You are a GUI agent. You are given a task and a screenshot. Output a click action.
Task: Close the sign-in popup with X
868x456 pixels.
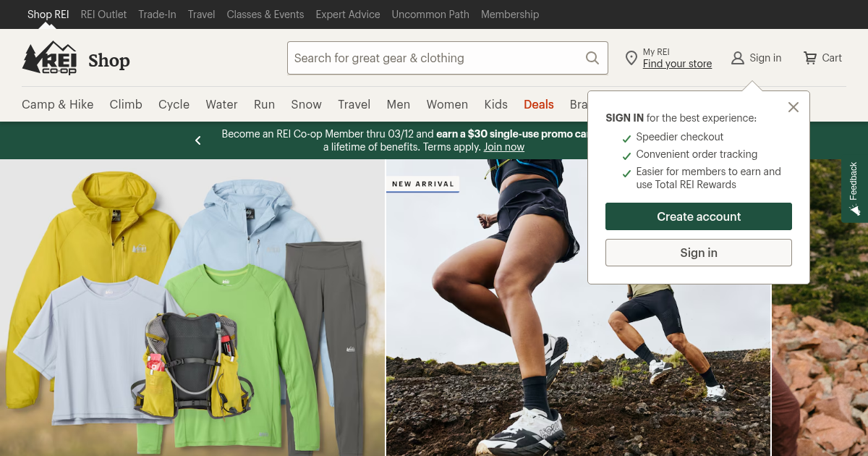tap(793, 107)
